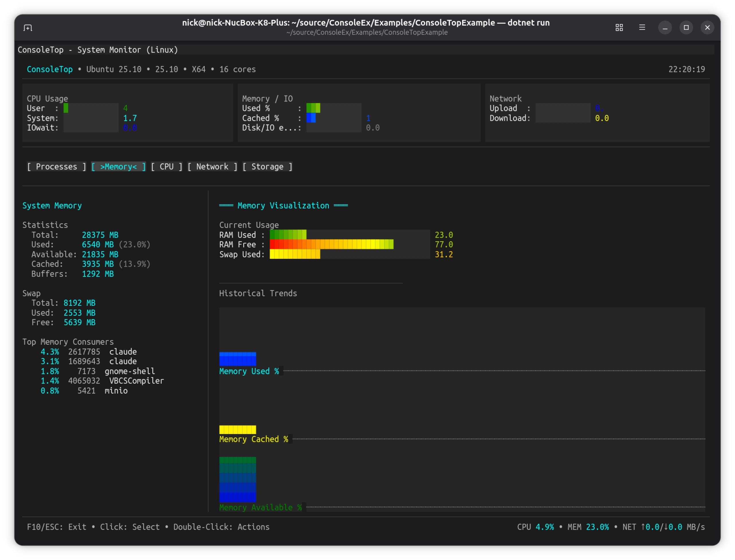Viewport: 735px width, 560px height.
Task: Click the RAM Used usage bar
Action: tap(288, 235)
